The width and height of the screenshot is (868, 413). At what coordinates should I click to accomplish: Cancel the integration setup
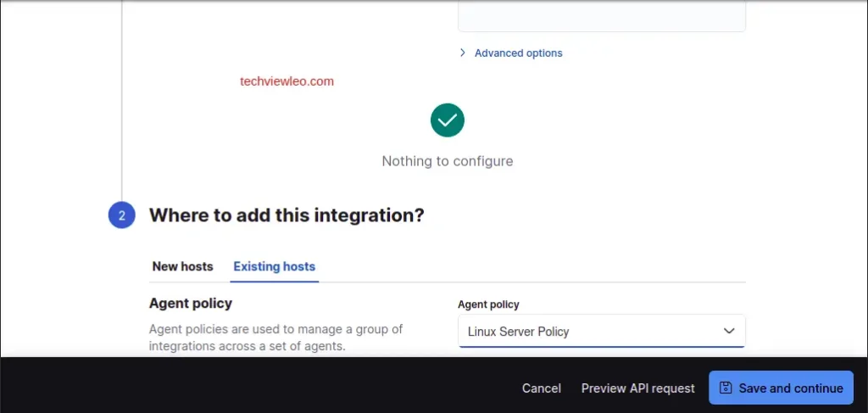click(541, 388)
